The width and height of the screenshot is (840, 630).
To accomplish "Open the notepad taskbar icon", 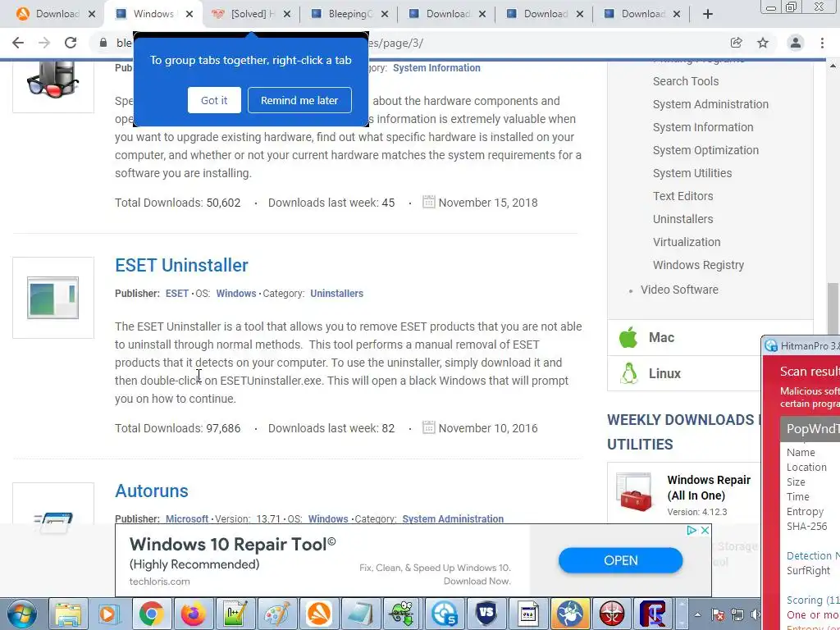I will tap(360, 614).
